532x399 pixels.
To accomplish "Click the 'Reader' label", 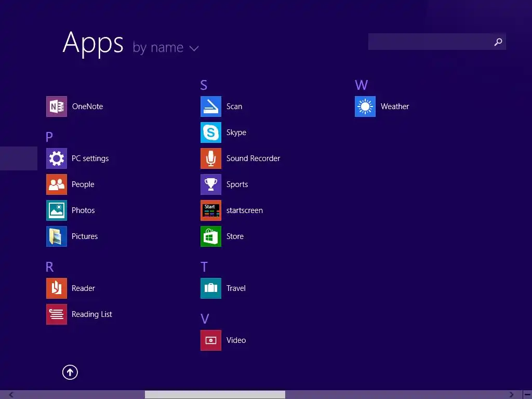I will pyautogui.click(x=83, y=288).
